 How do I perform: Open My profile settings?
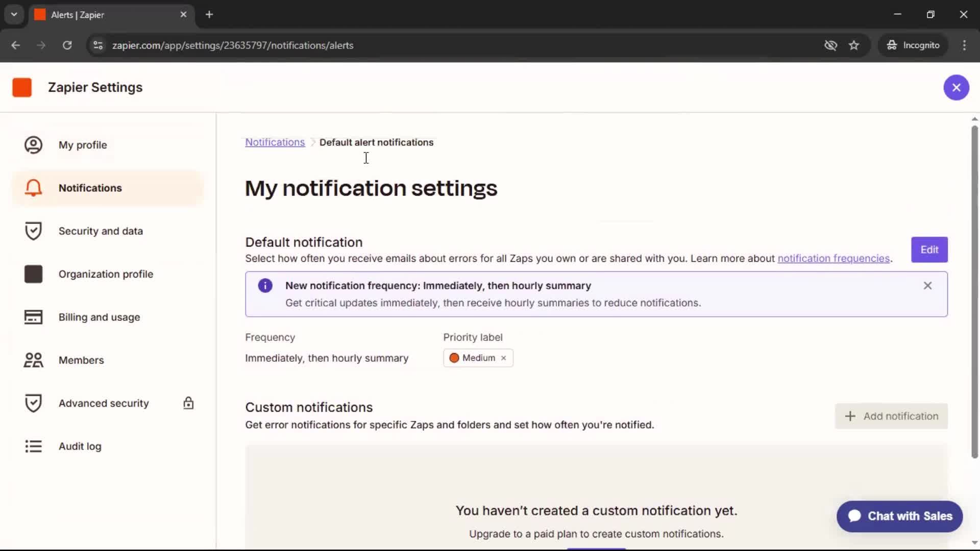108,145
